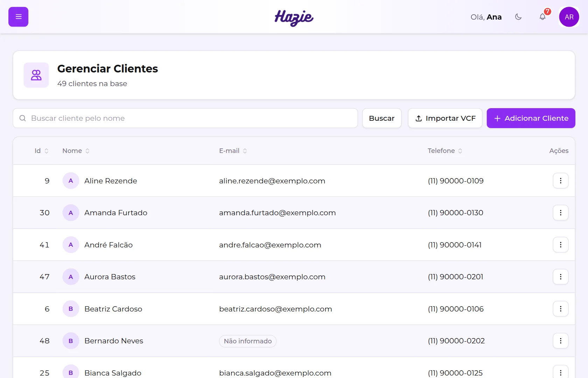Open actions menu for Beatriz Cardoso
588x378 pixels.
[x=561, y=309]
